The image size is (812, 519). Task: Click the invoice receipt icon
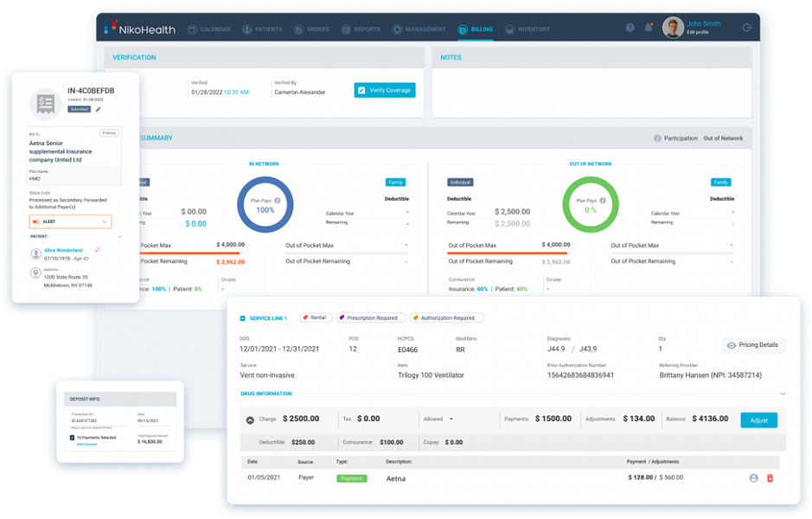click(46, 104)
